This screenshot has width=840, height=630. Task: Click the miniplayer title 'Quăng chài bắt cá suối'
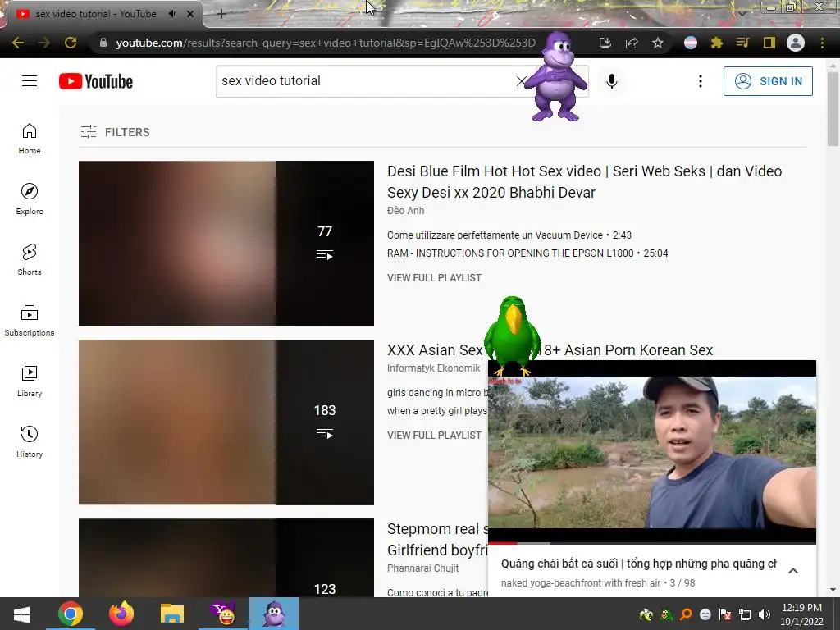[638, 564]
